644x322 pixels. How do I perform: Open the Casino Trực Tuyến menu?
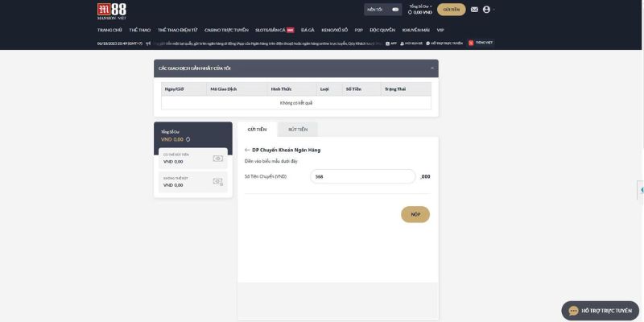(227, 29)
